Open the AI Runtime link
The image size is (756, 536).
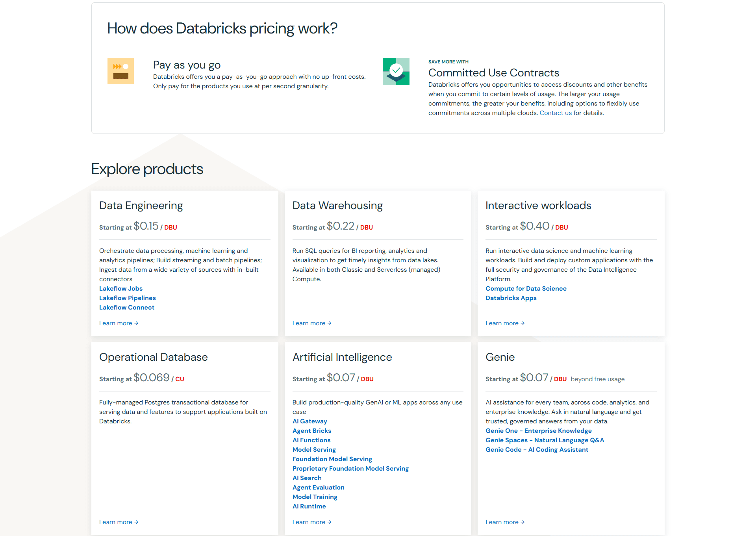(309, 506)
